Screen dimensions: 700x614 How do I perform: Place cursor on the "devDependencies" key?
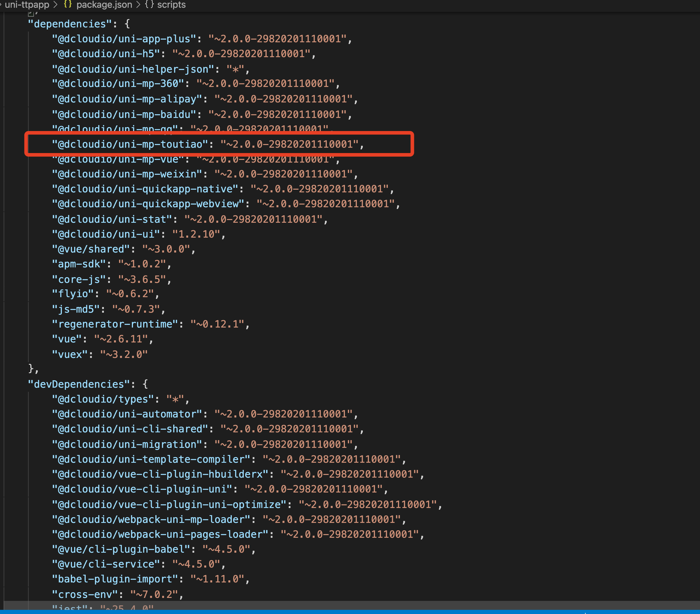pyautogui.click(x=79, y=384)
